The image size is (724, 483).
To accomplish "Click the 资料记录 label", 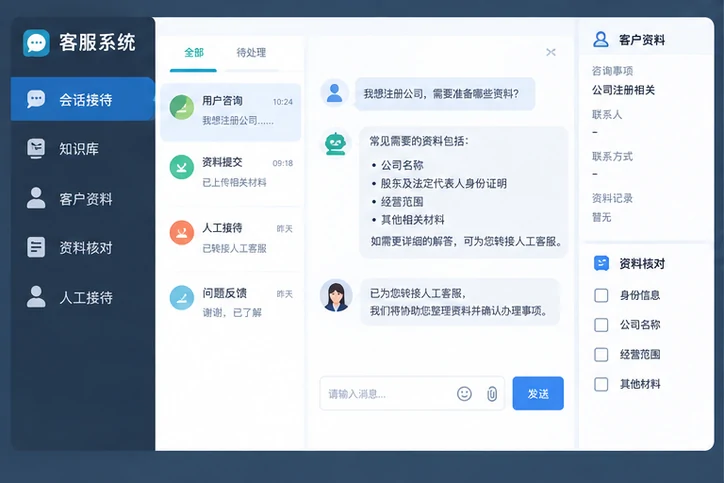I will pos(612,198).
